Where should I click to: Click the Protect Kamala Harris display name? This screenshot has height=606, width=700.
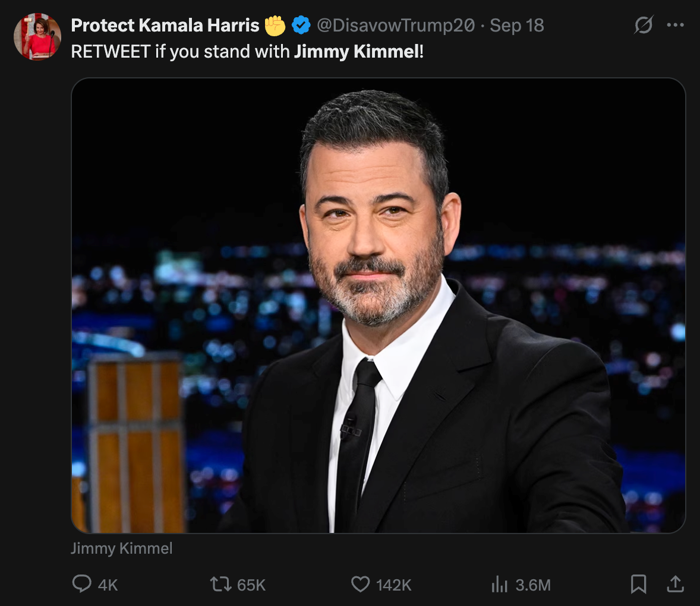pyautogui.click(x=165, y=26)
